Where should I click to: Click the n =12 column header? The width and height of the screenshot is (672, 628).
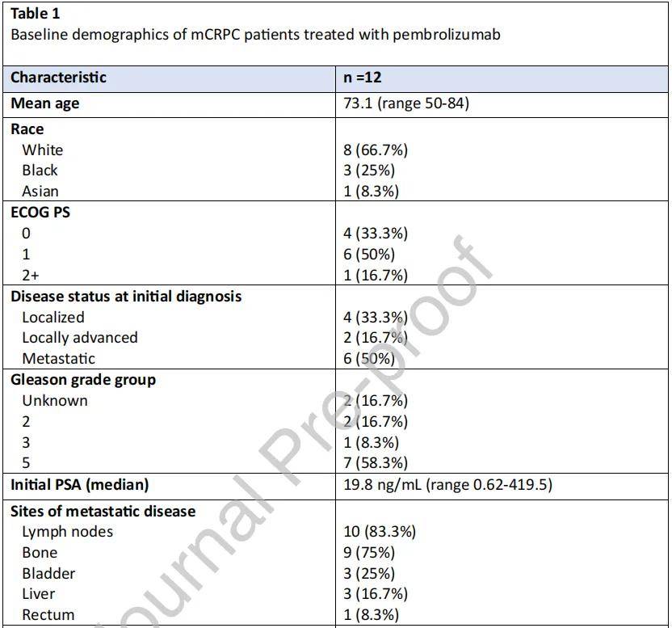click(362, 78)
